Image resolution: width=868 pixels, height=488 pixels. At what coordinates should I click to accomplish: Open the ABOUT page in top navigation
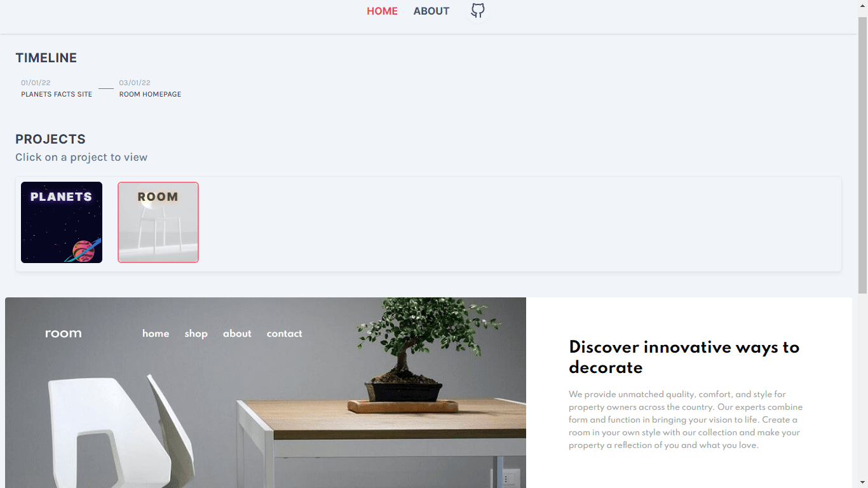click(x=431, y=11)
